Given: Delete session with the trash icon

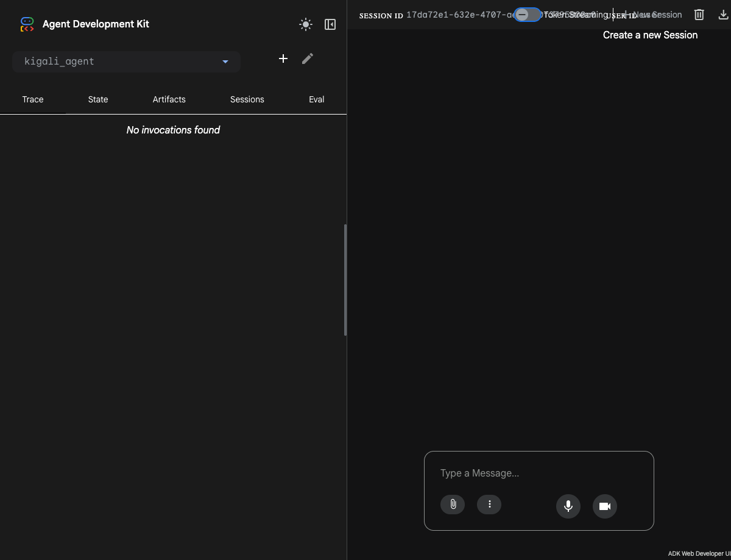Looking at the screenshot, I should click(699, 15).
